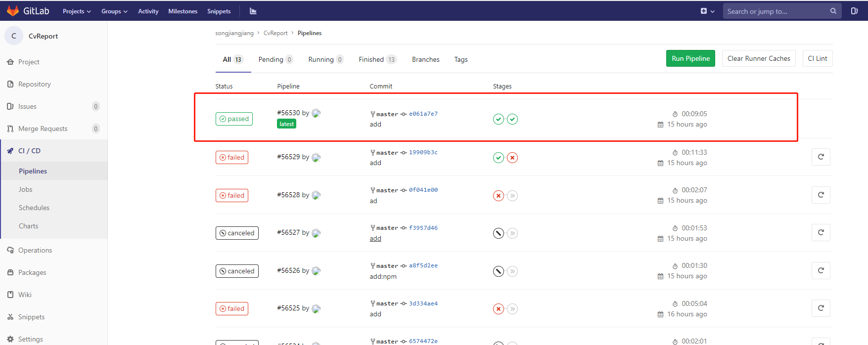
Task: Open the CI Lint button
Action: [x=818, y=58]
